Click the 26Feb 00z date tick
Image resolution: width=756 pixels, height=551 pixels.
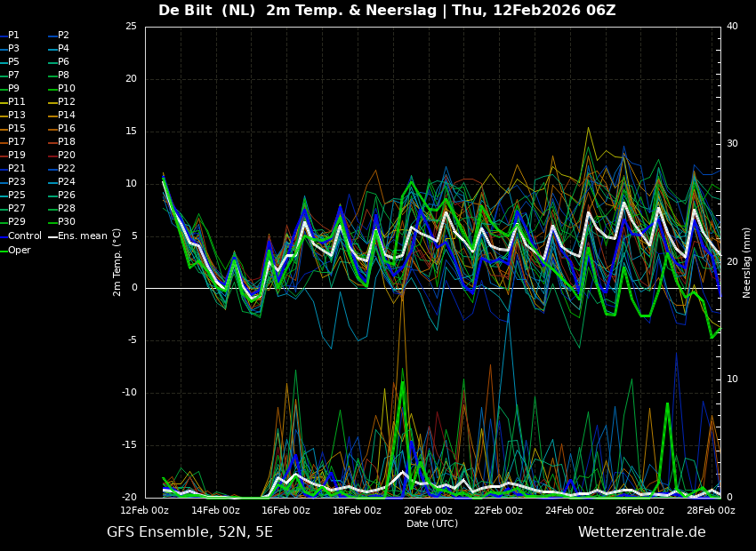(x=639, y=510)
